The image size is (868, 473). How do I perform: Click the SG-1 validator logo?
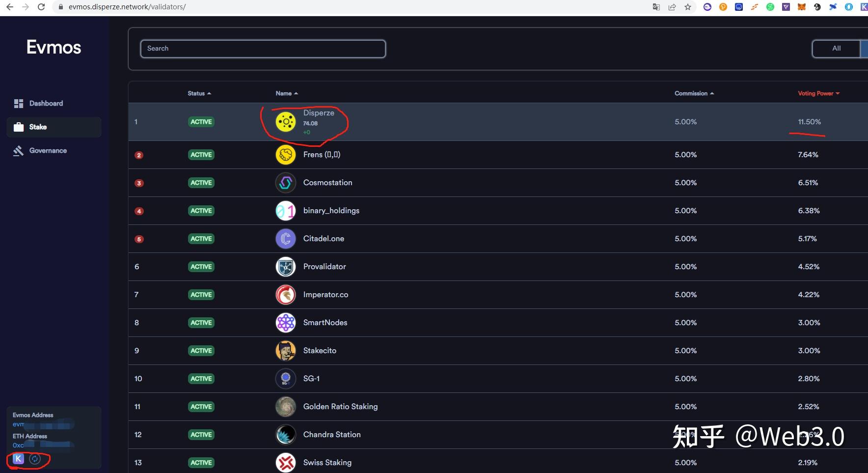[x=286, y=379]
